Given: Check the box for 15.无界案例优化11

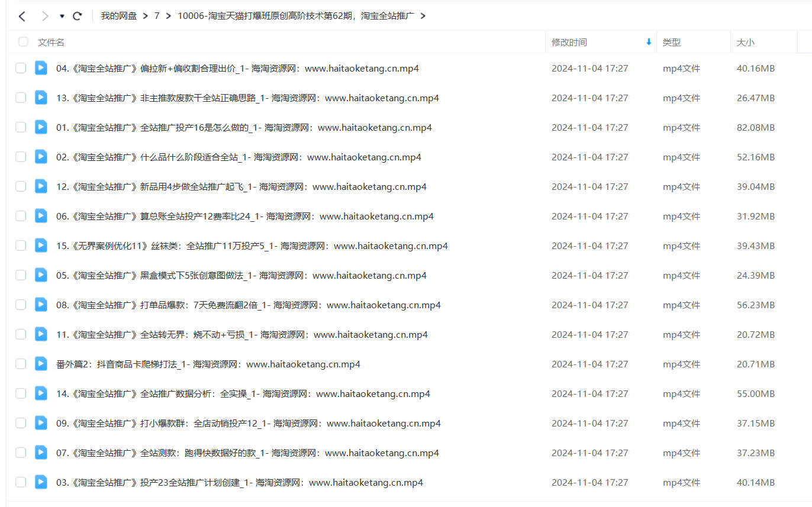Looking at the screenshot, I should pyautogui.click(x=21, y=246).
